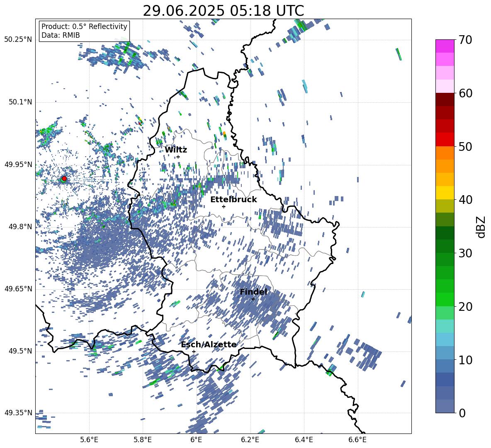This screenshot has width=491, height=448.
Task: Click the 20 dBZ colorbar label
Action: pyautogui.click(x=465, y=306)
